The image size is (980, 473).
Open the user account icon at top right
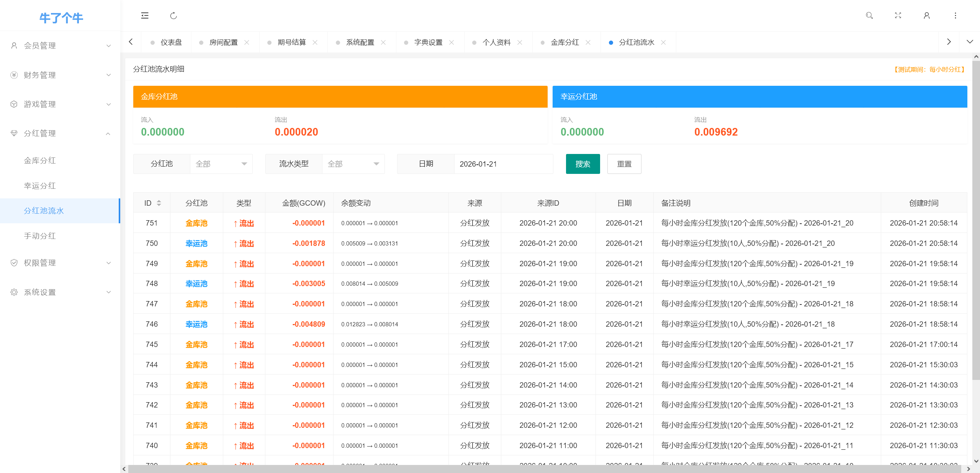[x=927, y=16]
